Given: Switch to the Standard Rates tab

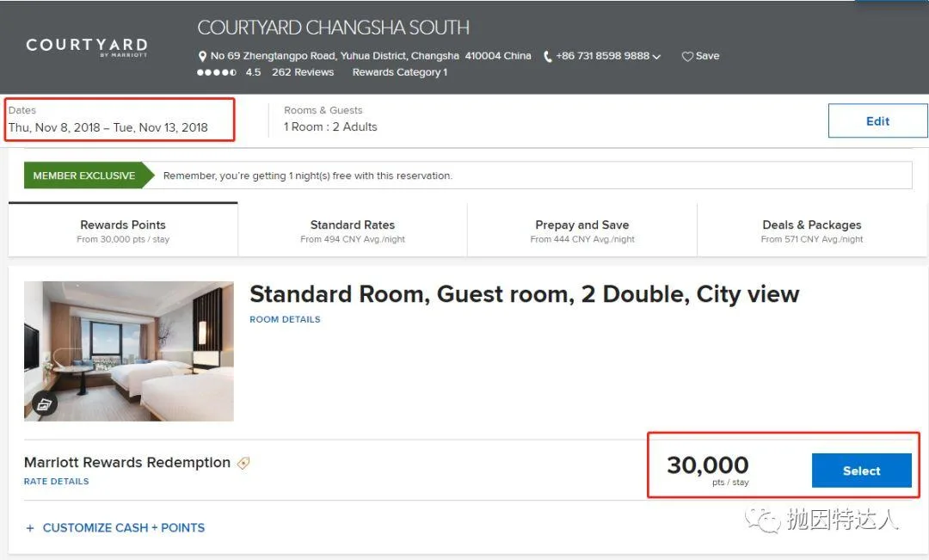Looking at the screenshot, I should 353,231.
